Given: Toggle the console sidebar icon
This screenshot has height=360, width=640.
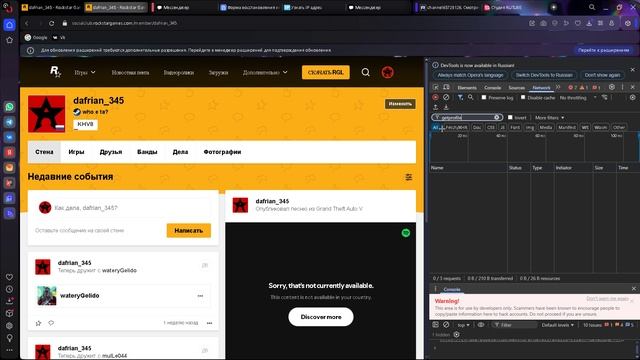Looking at the screenshot, I should point(436,325).
